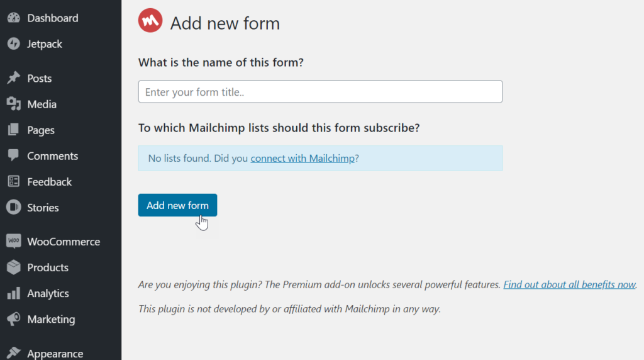Follow the connect with Mailchimp link
This screenshot has height=360, width=644.
click(303, 159)
